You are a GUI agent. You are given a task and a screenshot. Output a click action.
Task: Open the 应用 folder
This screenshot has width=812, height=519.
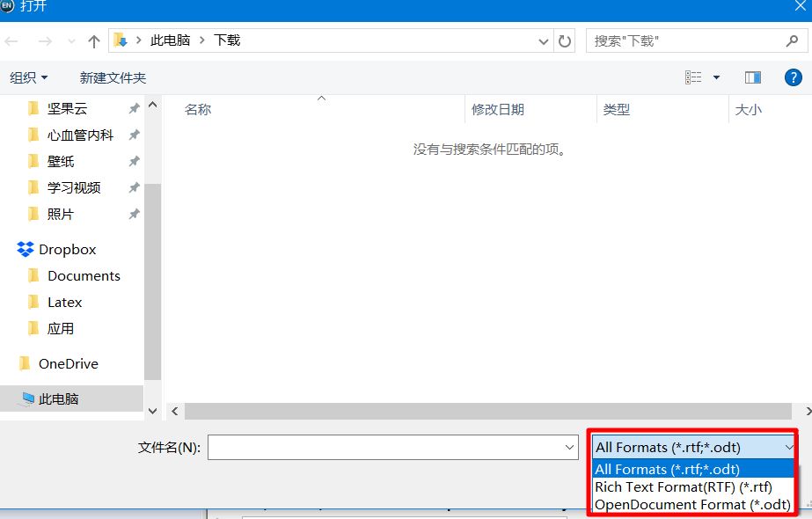coord(60,328)
